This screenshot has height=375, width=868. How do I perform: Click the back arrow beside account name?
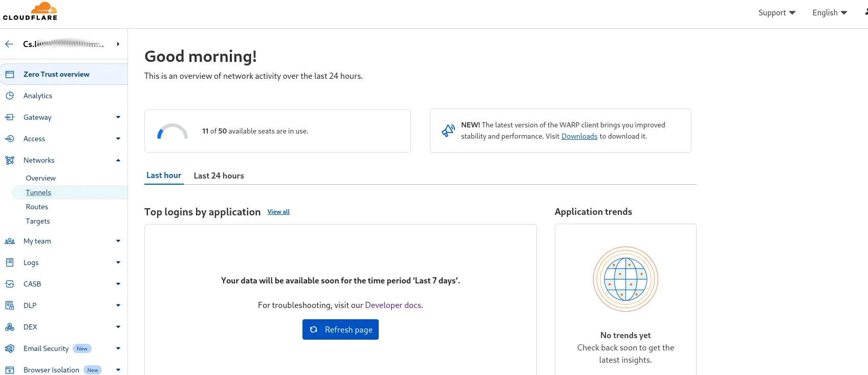click(x=9, y=44)
